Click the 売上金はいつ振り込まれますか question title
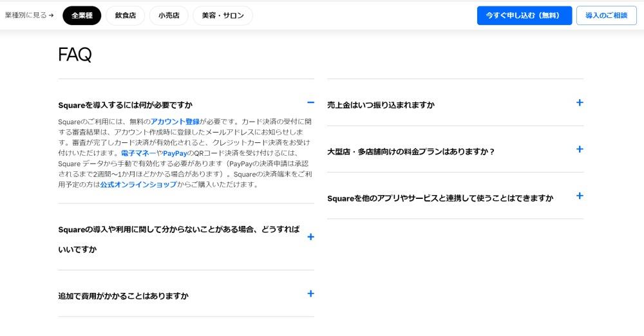 pyautogui.click(x=381, y=105)
